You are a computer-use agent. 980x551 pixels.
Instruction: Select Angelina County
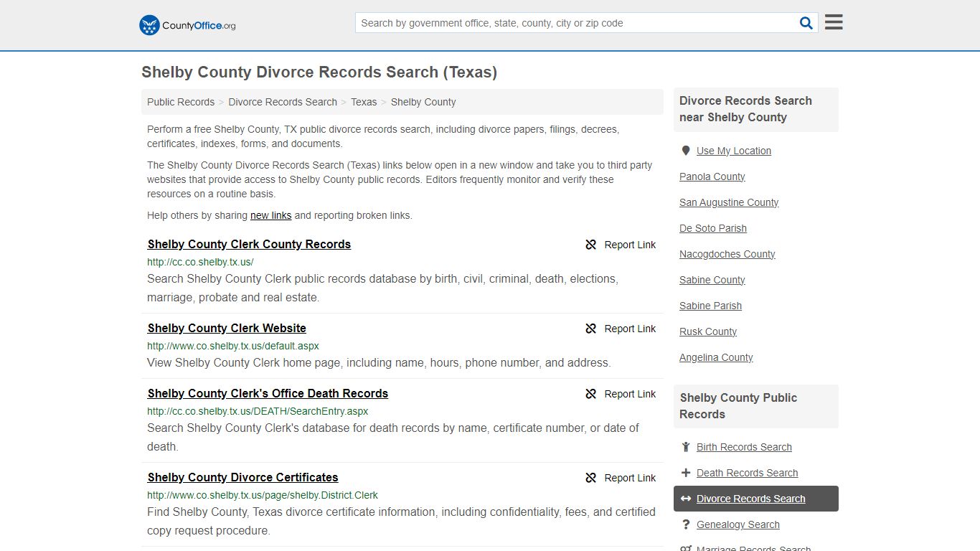point(716,357)
